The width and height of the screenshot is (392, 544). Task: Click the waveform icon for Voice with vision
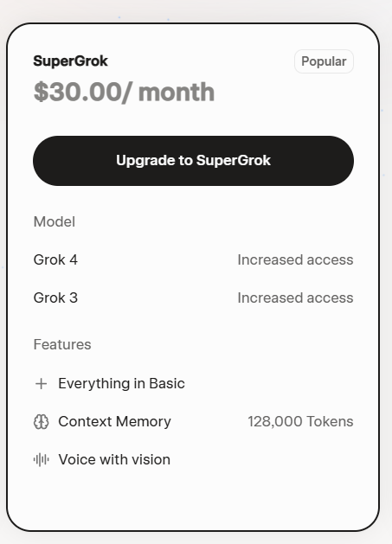pos(41,460)
